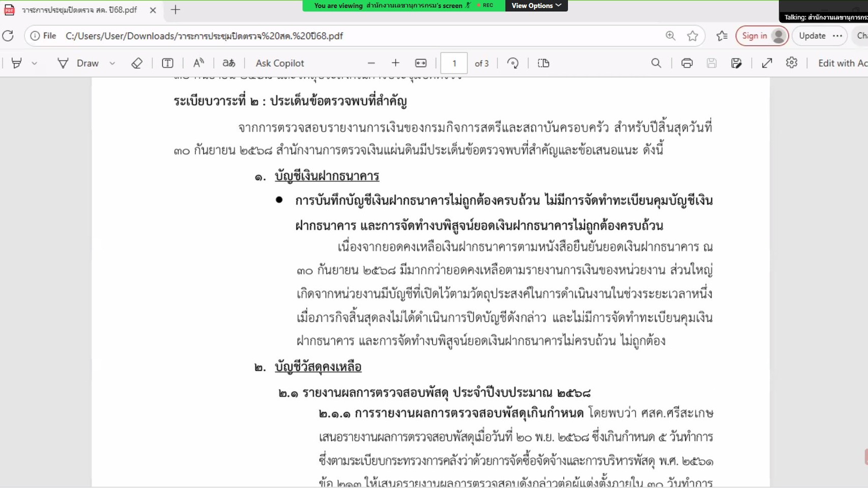Viewport: 868px width, 488px height.
Task: Zoom out with the minus button
Action: pyautogui.click(x=371, y=63)
